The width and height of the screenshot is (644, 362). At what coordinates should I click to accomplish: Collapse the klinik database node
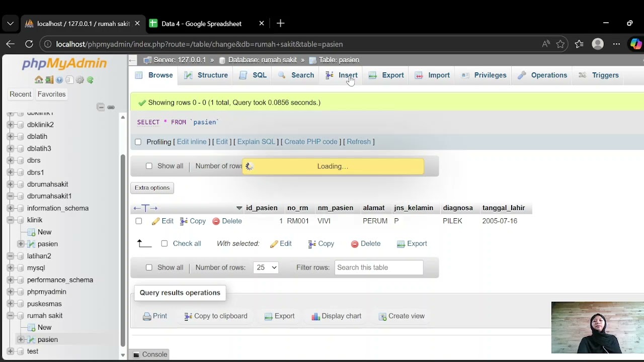(10, 220)
